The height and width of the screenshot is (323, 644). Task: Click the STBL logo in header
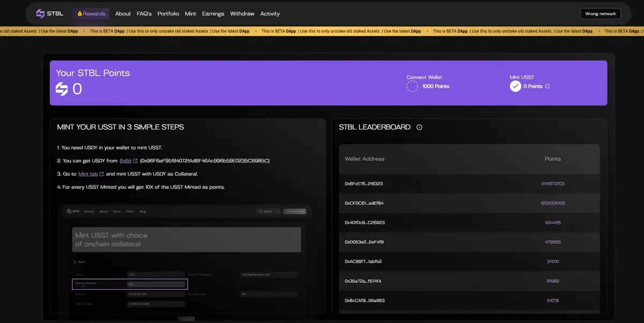point(50,14)
